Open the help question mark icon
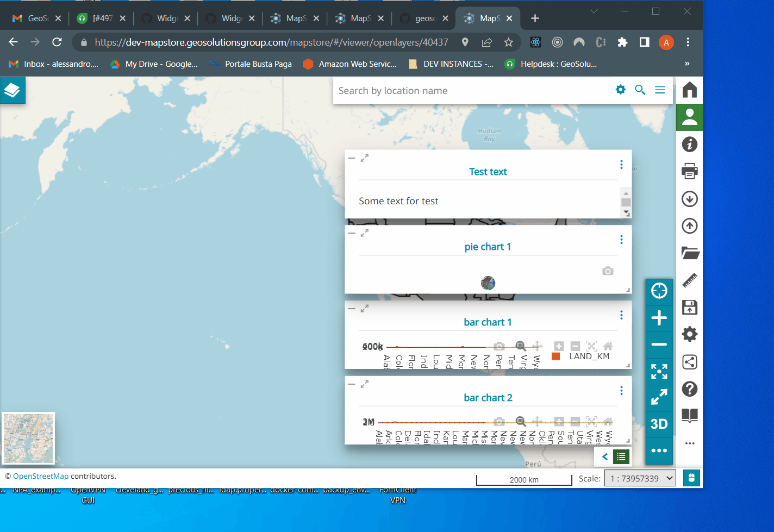774x532 pixels. pyautogui.click(x=690, y=389)
